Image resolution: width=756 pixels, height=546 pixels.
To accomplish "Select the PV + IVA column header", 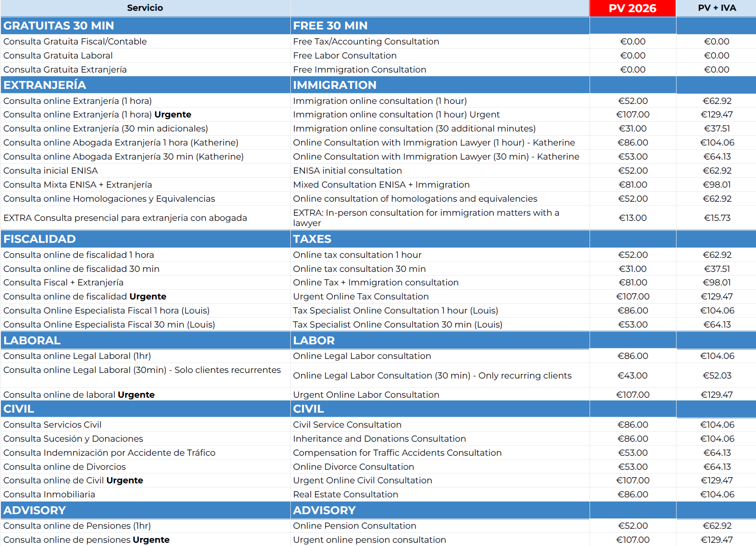I will click(x=716, y=8).
